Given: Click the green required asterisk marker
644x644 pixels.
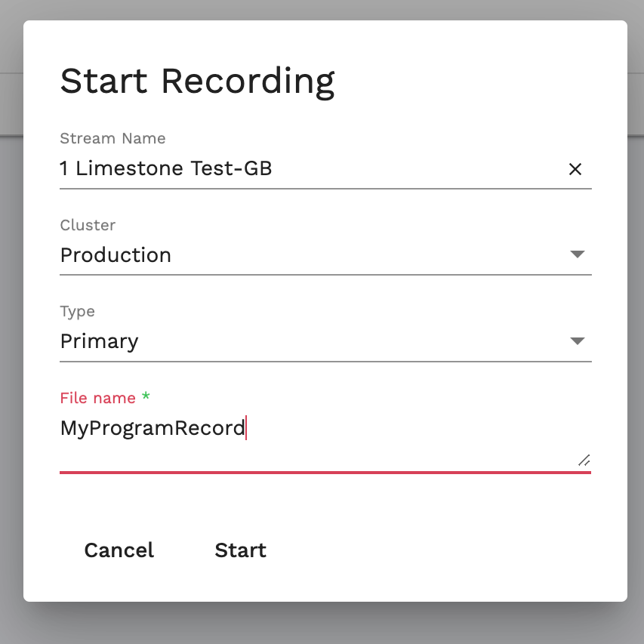Looking at the screenshot, I should tap(146, 396).
